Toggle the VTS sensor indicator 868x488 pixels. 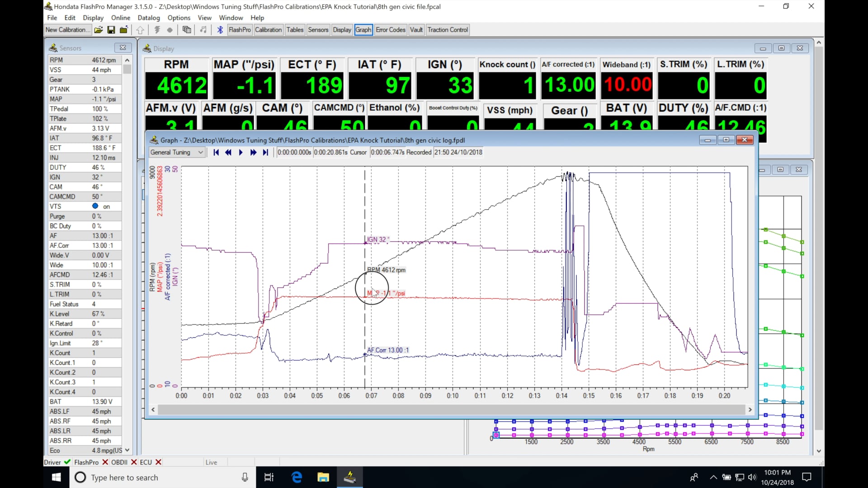point(95,206)
